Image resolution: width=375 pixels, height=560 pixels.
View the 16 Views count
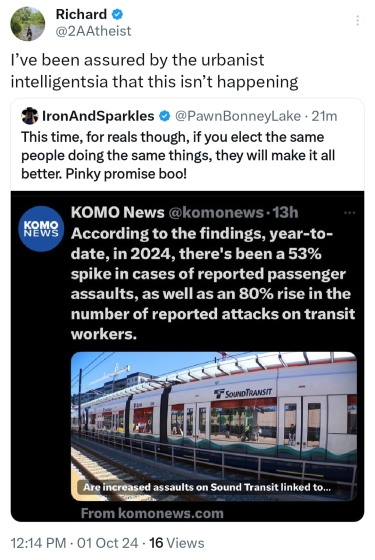(x=177, y=543)
